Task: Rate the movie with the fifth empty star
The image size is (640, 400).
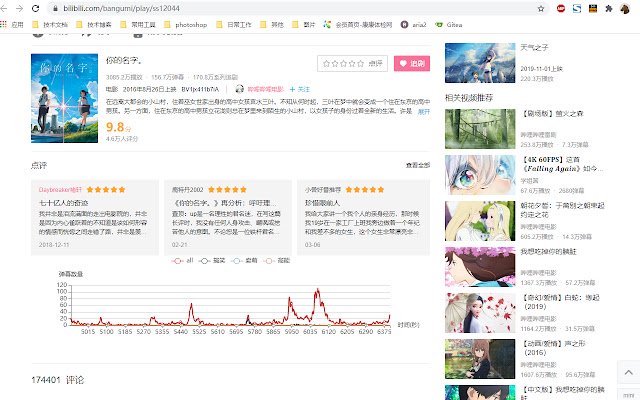Action: click(x=360, y=63)
